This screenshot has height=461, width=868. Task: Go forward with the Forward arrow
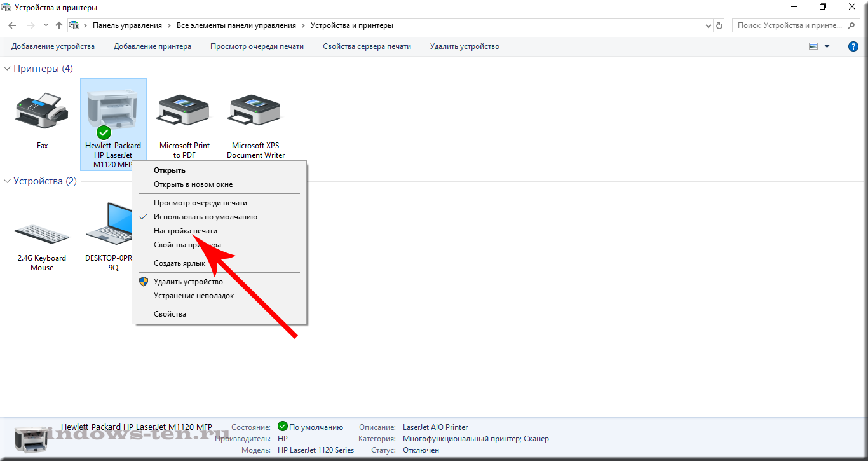31,25
